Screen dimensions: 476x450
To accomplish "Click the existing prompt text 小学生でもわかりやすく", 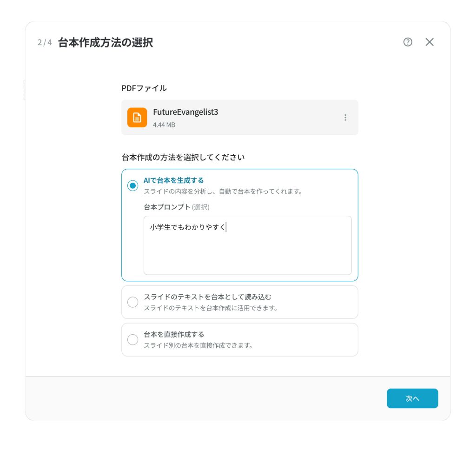I will tap(187, 227).
